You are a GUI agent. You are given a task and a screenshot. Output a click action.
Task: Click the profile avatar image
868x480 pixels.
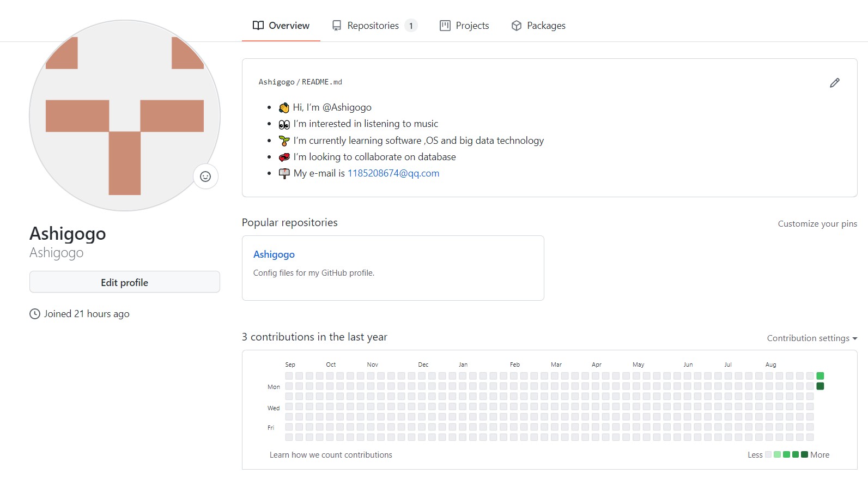click(125, 116)
